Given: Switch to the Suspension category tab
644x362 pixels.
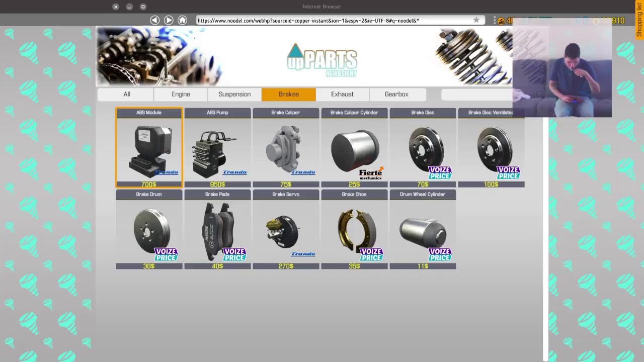Looking at the screenshot, I should click(x=234, y=94).
